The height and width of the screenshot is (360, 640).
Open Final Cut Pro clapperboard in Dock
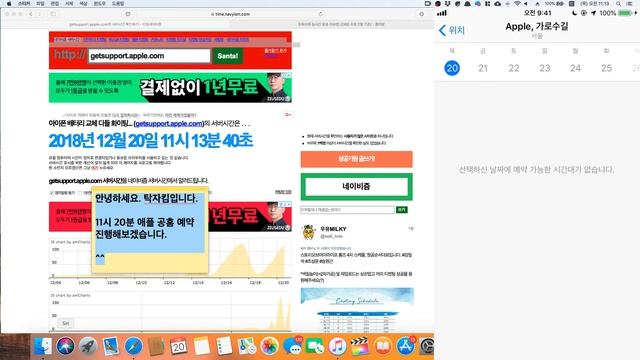pyautogui.click(x=360, y=347)
